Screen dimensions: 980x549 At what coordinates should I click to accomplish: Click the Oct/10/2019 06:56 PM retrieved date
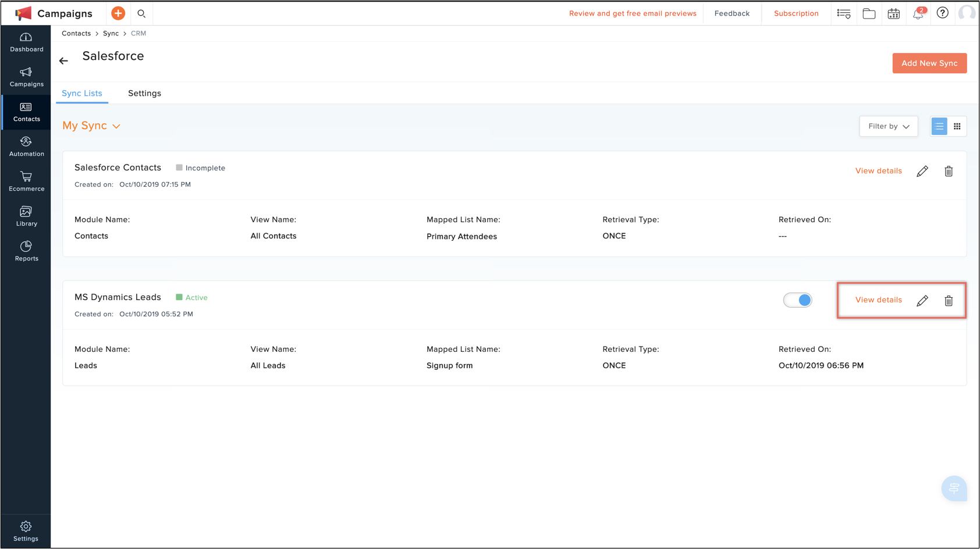[x=821, y=366]
